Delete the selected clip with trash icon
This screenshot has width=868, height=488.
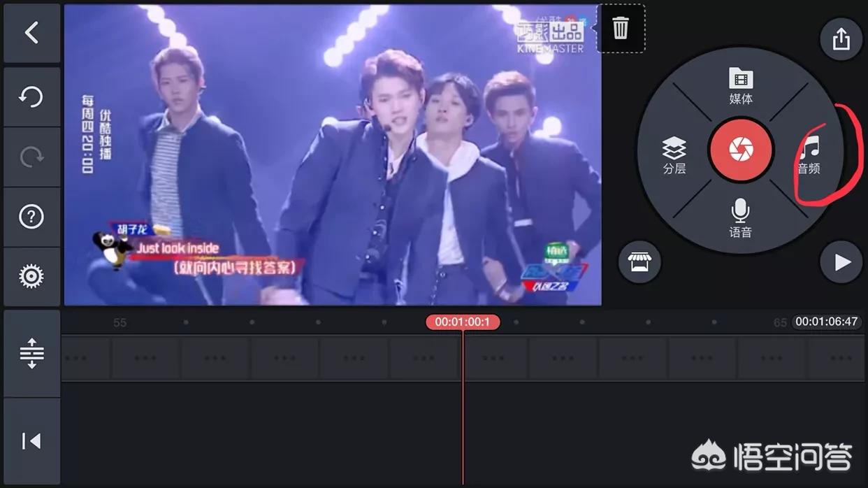(x=621, y=29)
